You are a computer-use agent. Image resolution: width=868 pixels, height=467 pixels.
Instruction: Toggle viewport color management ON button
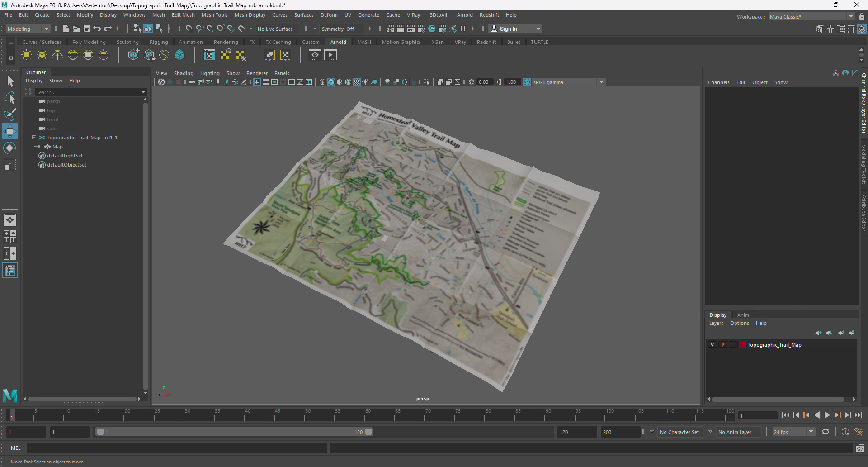tap(527, 82)
